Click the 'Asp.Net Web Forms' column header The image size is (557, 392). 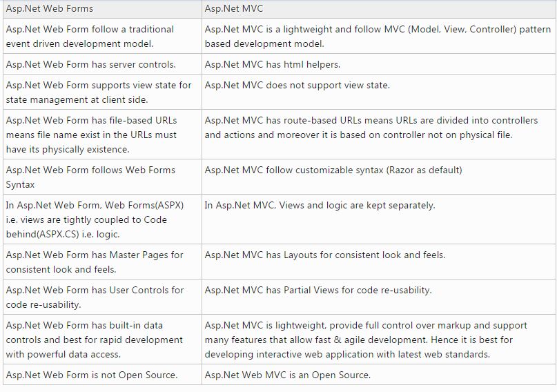tap(102, 9)
